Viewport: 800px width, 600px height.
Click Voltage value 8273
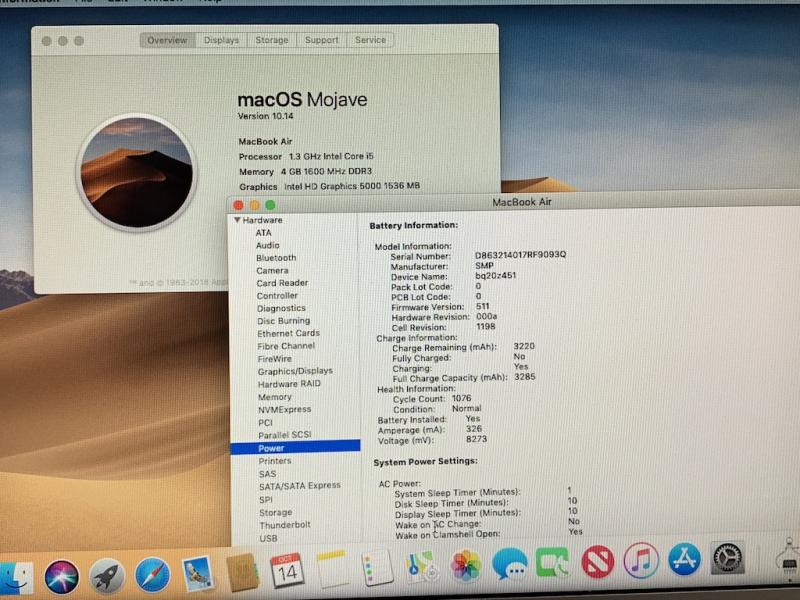477,439
